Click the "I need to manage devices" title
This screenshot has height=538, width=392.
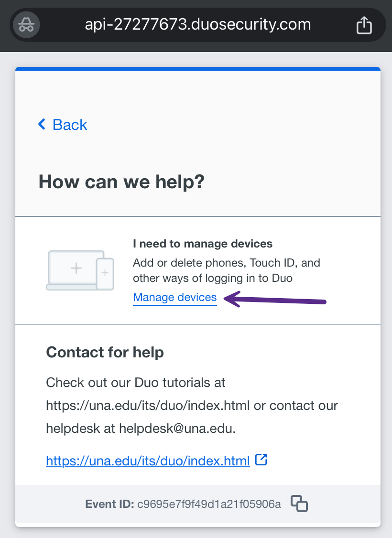click(x=203, y=244)
